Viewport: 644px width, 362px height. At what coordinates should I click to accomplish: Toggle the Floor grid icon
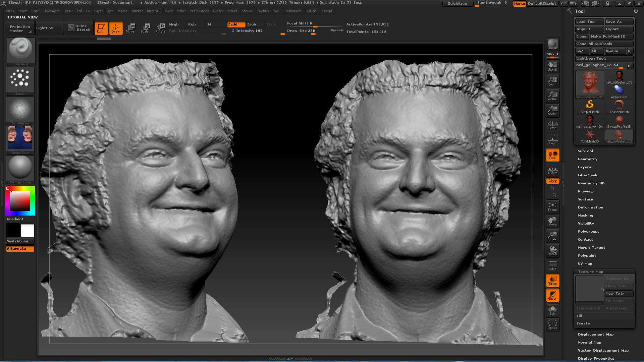(x=552, y=140)
